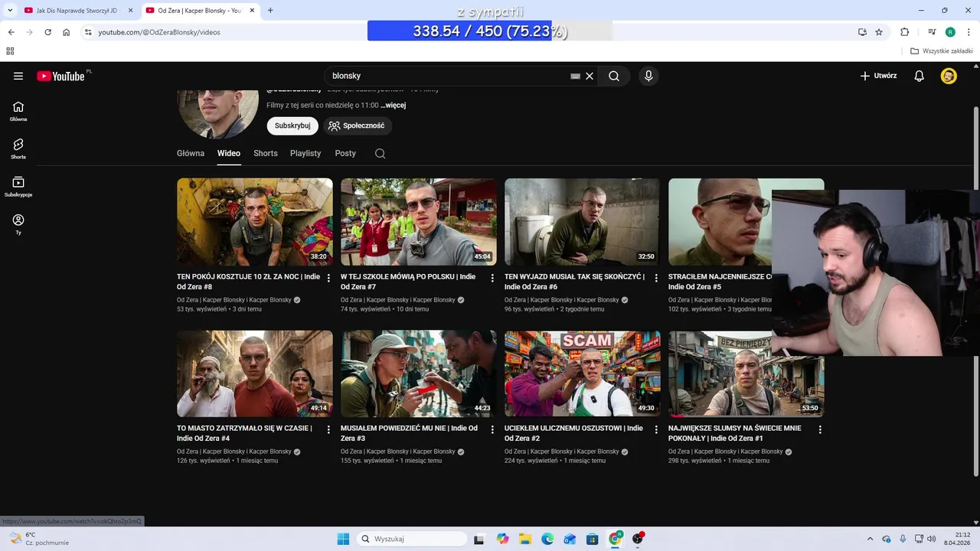This screenshot has height=551, width=980.
Task: Open YouTube notifications bell
Action: tap(920, 76)
